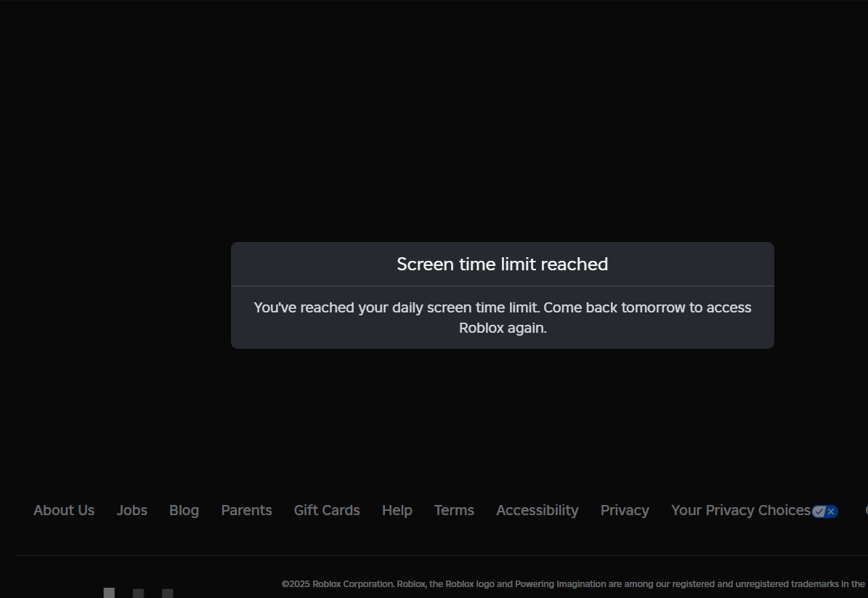Viewport: 868px width, 598px height.
Task: Open the Accessibility page
Action: click(x=537, y=510)
